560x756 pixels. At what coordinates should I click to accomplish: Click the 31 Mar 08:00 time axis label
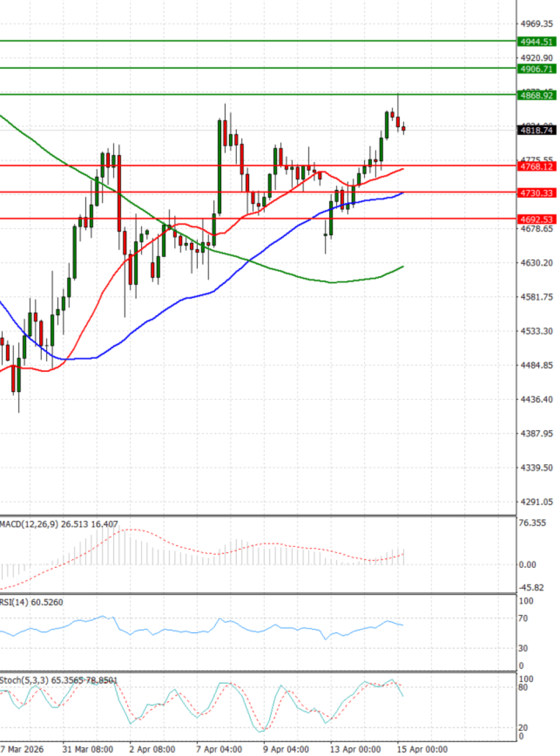click(x=87, y=749)
